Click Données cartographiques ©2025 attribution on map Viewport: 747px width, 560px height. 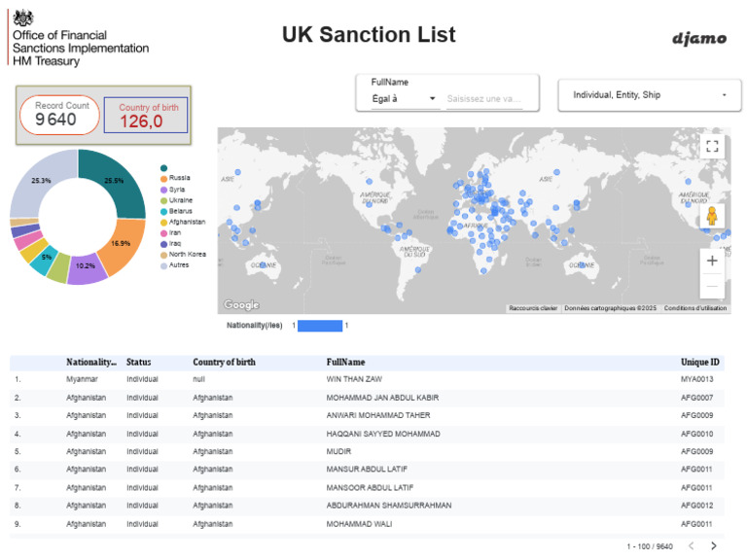click(610, 308)
